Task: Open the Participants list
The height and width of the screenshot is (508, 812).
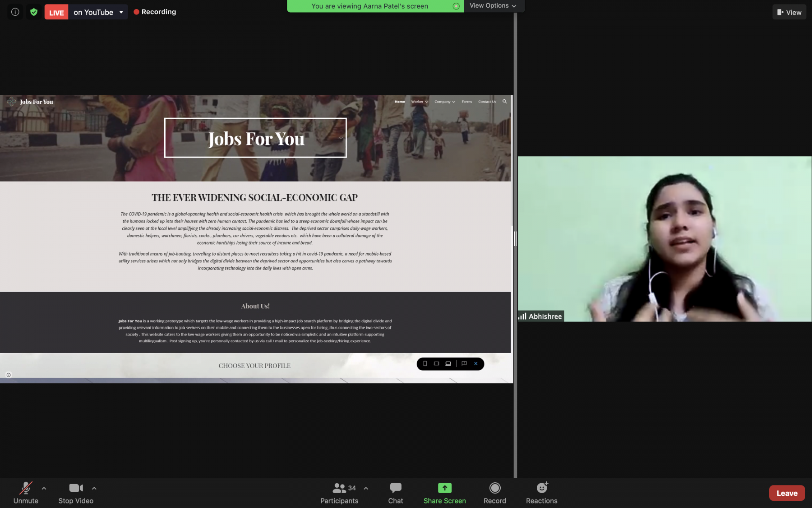Action: pyautogui.click(x=339, y=493)
